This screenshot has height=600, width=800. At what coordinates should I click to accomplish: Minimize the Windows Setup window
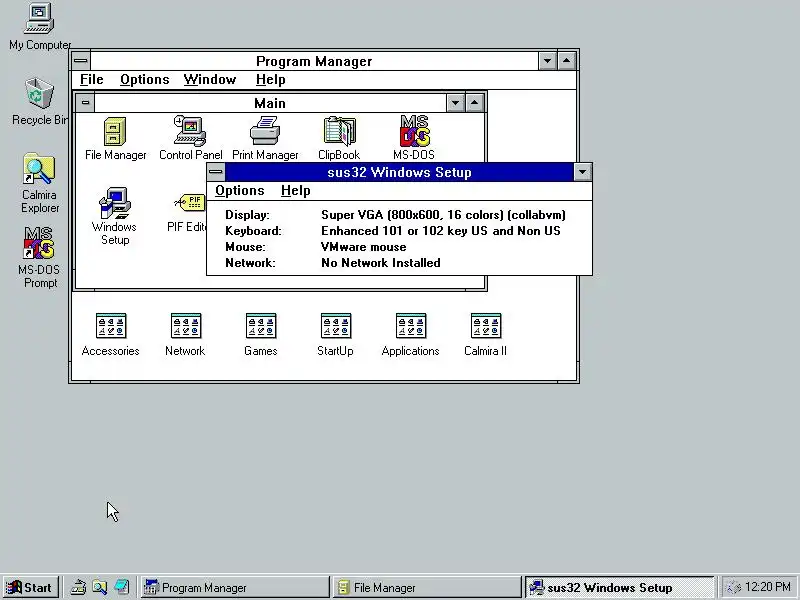click(583, 172)
